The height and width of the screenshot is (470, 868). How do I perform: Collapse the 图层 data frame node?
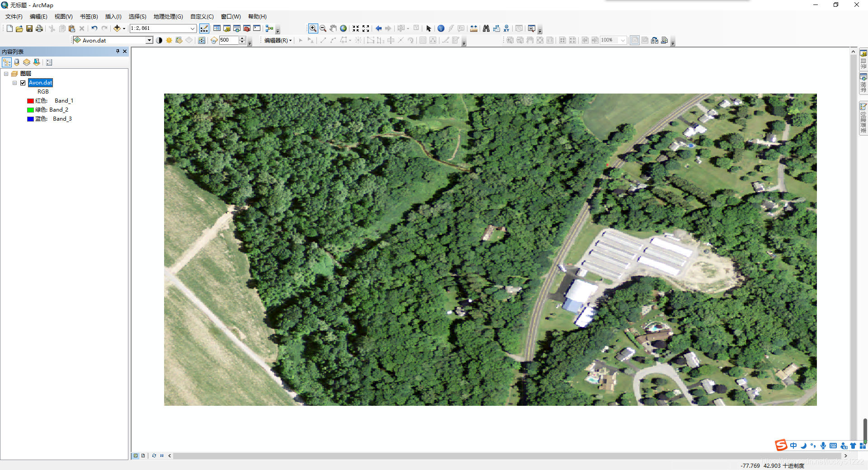click(x=6, y=74)
